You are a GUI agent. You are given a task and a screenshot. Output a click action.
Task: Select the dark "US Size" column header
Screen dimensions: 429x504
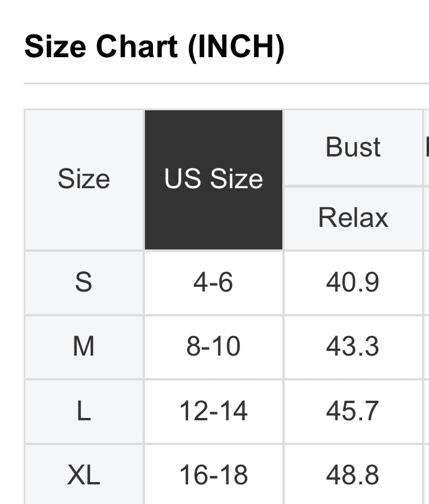(x=214, y=179)
